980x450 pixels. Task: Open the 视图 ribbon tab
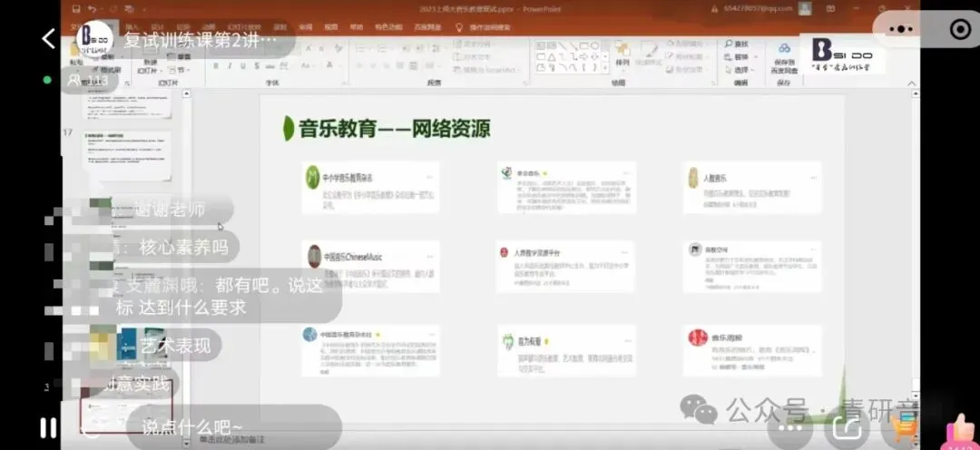click(x=330, y=27)
